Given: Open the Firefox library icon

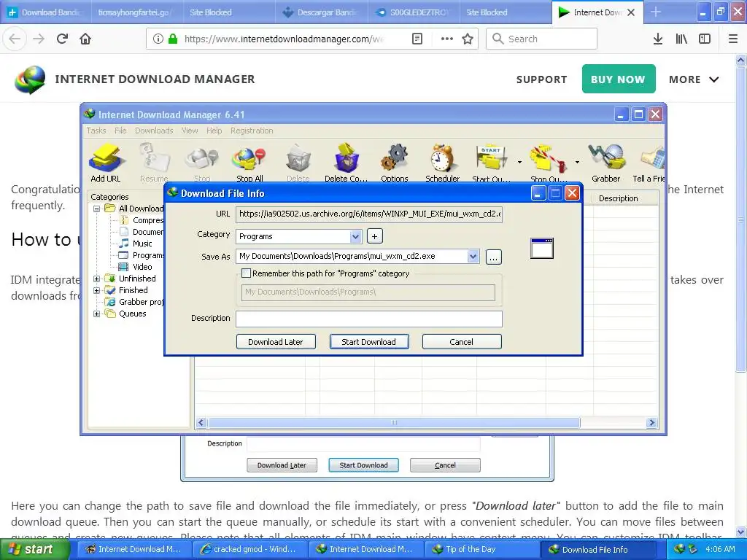Looking at the screenshot, I should click(681, 39).
